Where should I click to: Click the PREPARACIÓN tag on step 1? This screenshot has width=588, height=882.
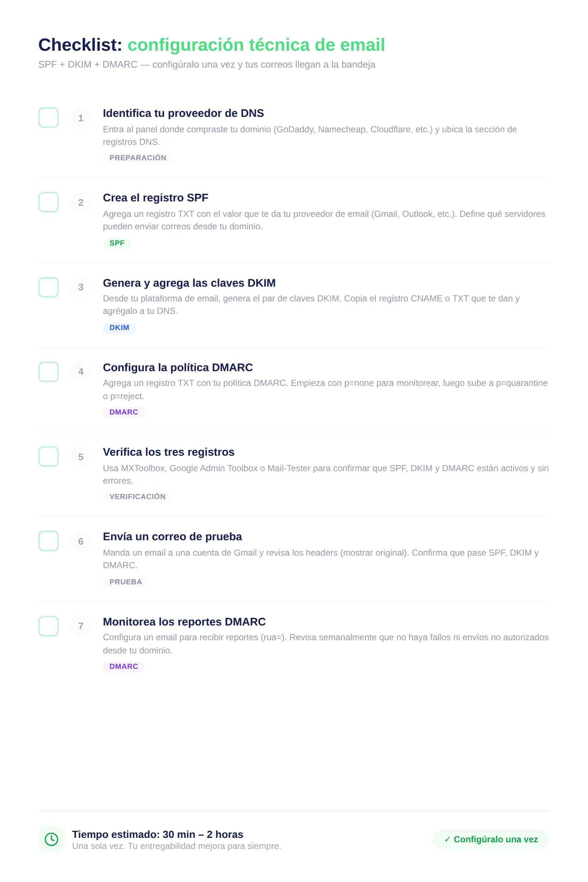(137, 158)
